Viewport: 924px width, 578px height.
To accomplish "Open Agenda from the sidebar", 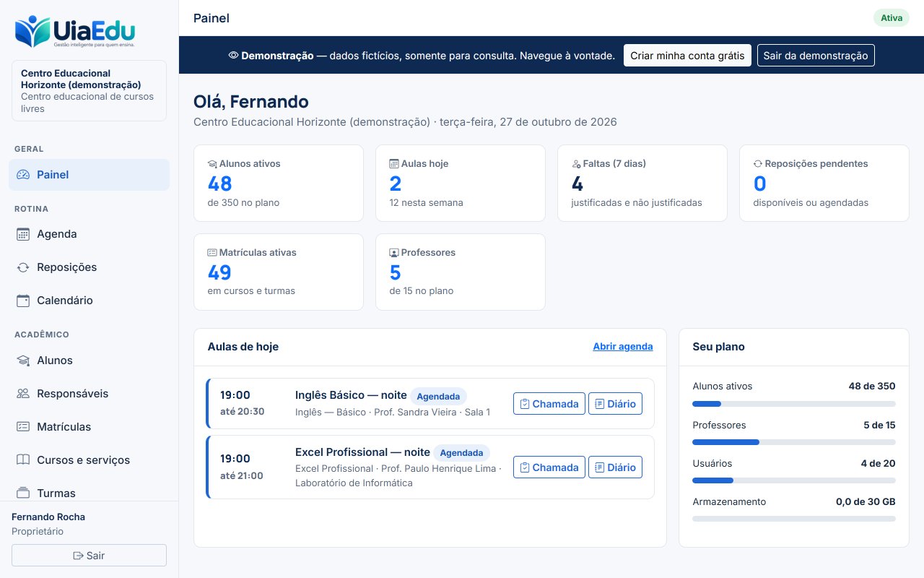I will coord(90,234).
